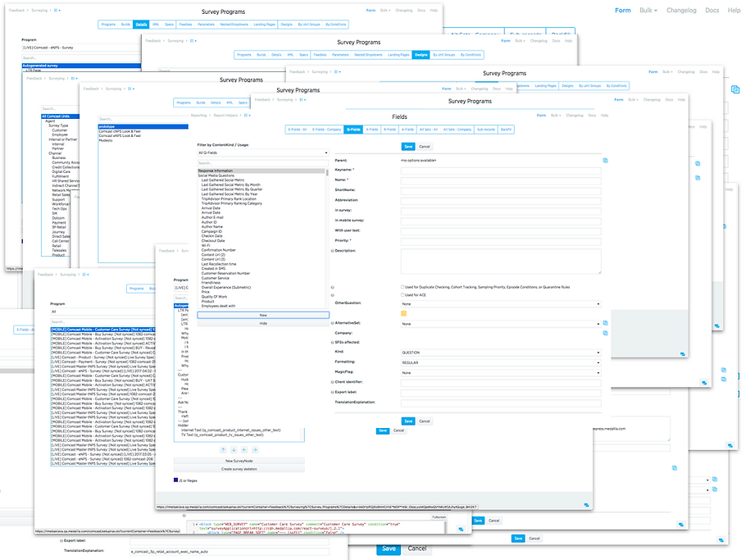Click the large copy icon at far top-right edge
The width and height of the screenshot is (746, 560).
click(735, 89)
